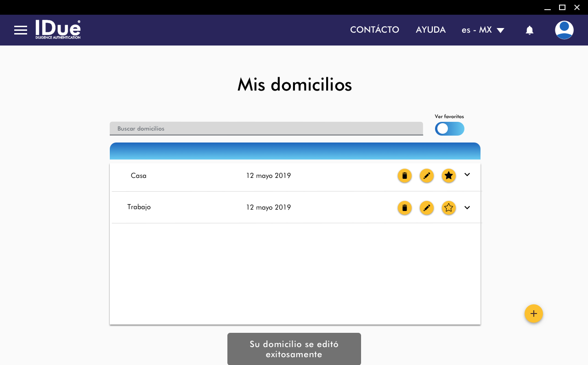Viewport: 588px width, 365px height.
Task: Expand the Casa address details
Action: coord(467,175)
